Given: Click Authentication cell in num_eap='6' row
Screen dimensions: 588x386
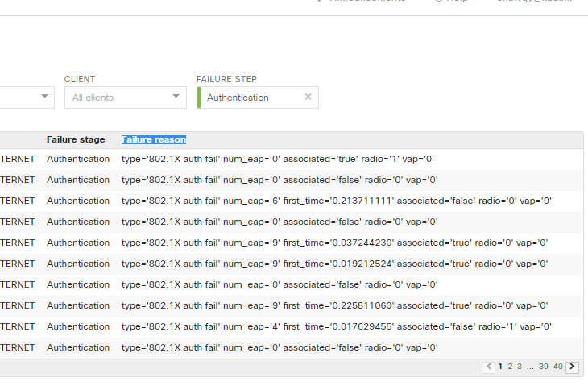Looking at the screenshot, I should point(78,201).
